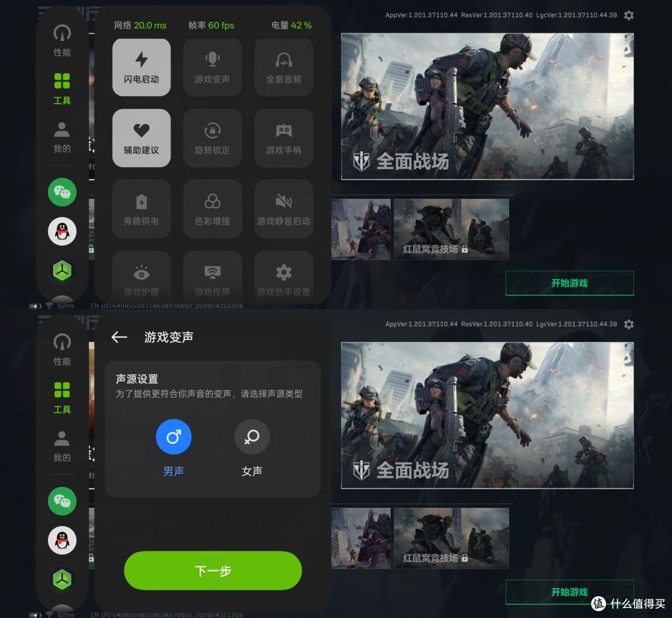The height and width of the screenshot is (618, 672).
Task: Select 全面战场 banner in upper game screen
Action: coord(487,106)
